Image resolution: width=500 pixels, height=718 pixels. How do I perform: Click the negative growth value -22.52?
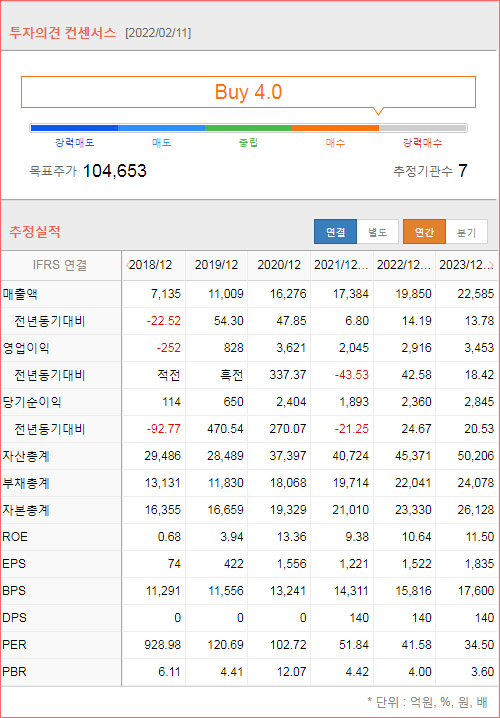163,321
